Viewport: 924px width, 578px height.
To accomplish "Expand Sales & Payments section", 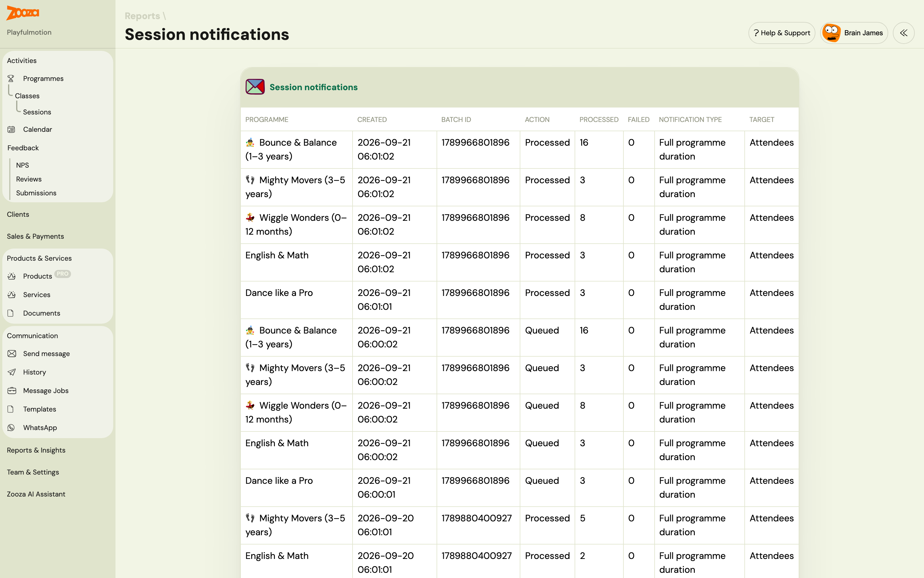I will [x=36, y=236].
